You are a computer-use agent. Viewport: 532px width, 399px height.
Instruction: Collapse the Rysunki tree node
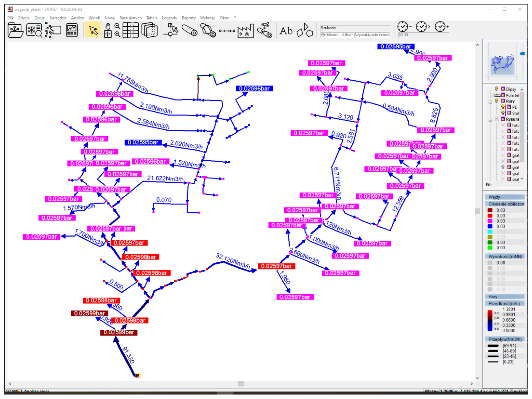point(490,120)
